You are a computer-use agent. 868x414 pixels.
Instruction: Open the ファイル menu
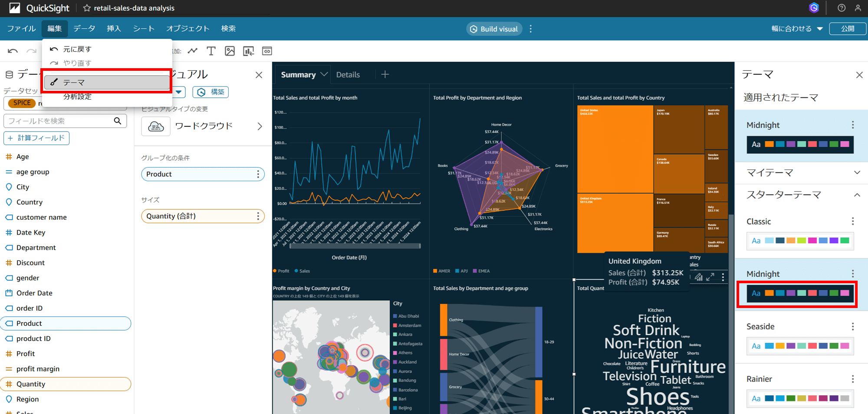click(x=21, y=29)
